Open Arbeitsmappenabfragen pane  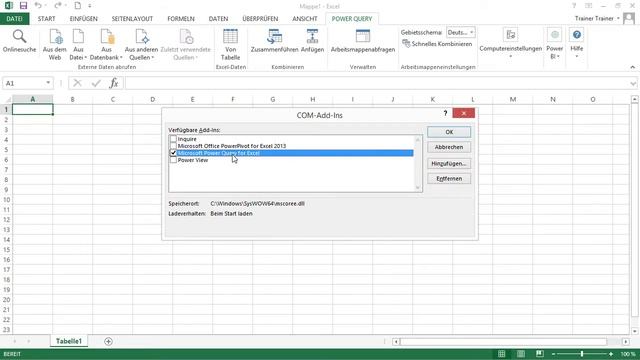coord(362,41)
